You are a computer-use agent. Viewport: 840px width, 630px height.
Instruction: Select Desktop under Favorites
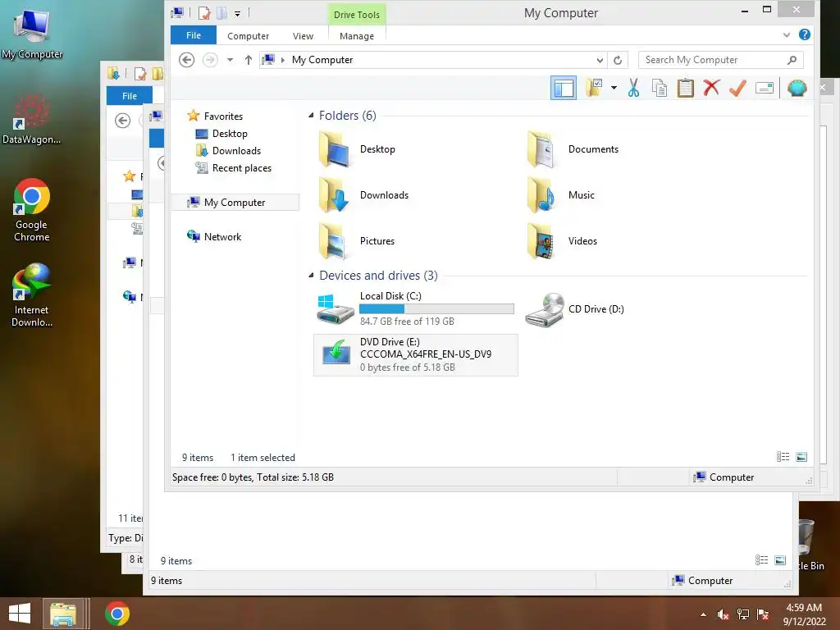click(x=221, y=134)
